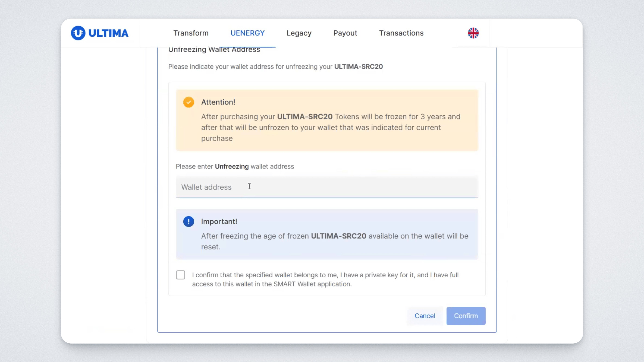Screen dimensions: 644x362
Task: Click the orange Attention checkmark icon
Action: tap(189, 102)
